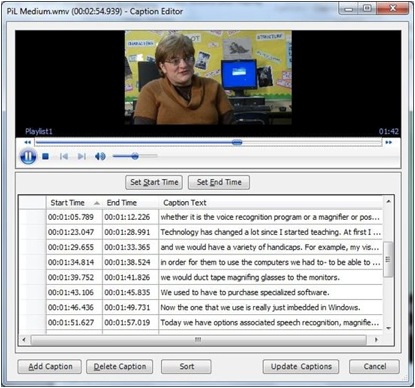
Task: Cancel the caption editor dialog
Action: pos(374,367)
